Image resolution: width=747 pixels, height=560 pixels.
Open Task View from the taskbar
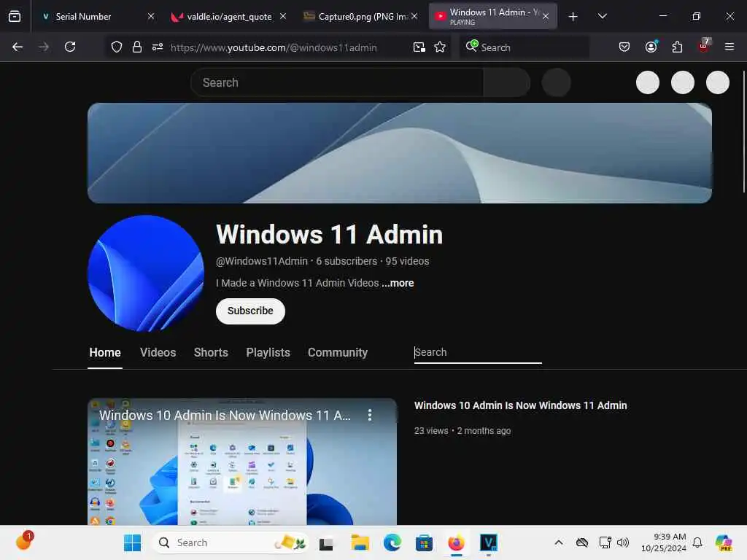point(326,542)
